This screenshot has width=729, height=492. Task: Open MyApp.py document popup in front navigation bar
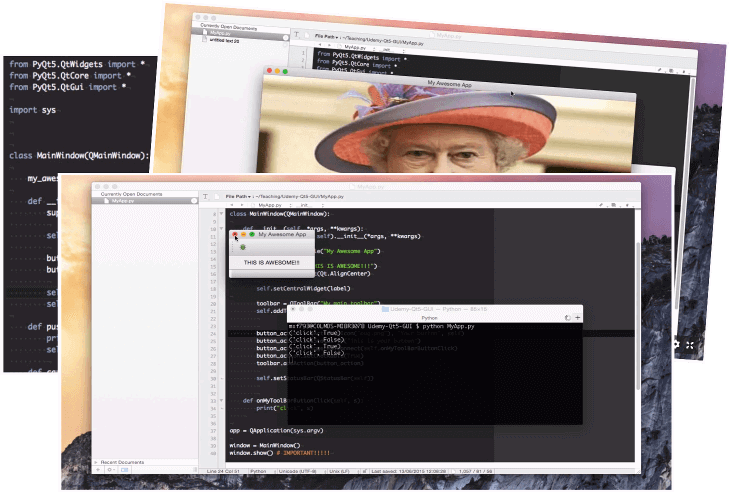click(x=274, y=205)
